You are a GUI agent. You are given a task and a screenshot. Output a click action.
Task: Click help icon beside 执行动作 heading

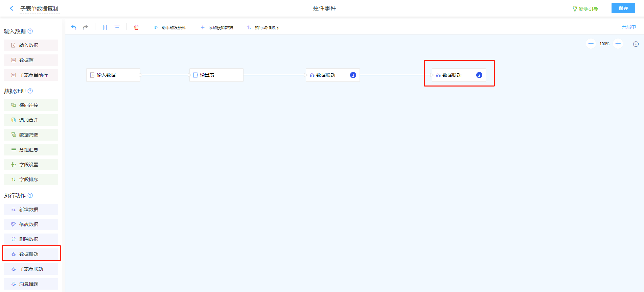click(x=30, y=195)
